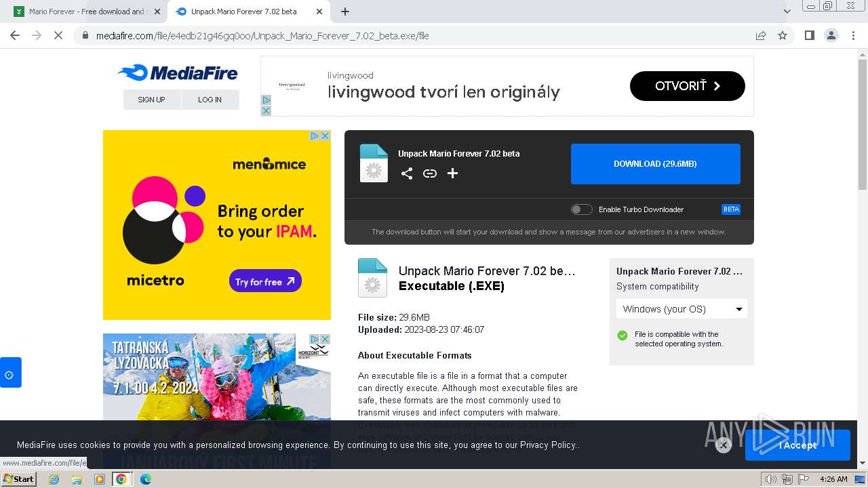Open AdChoices info on men&mice ad

point(315,136)
